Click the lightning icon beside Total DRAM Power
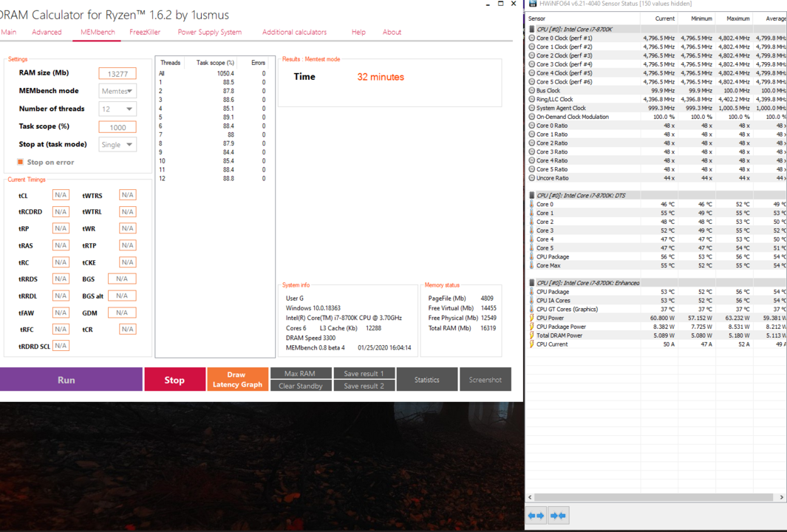 click(x=532, y=335)
